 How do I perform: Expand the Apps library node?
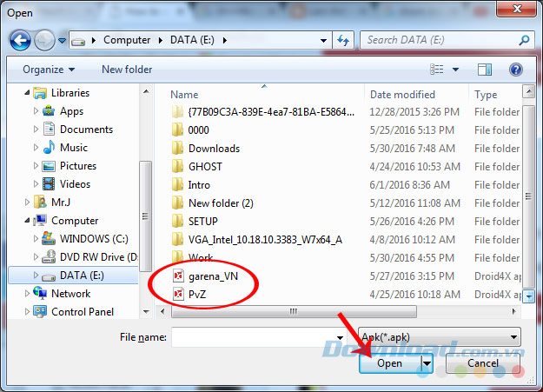[36, 111]
